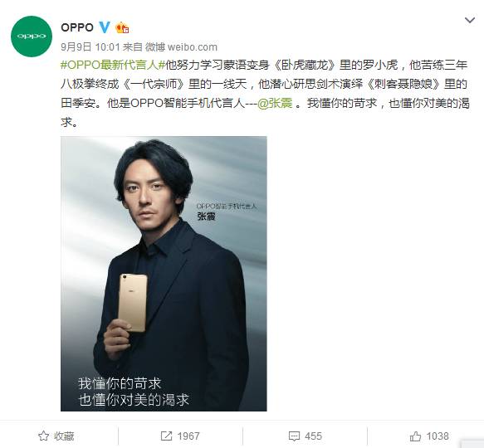Click the orange membership crown badge
Image resolution: width=484 pixels, height=448 pixels.
pos(122,27)
